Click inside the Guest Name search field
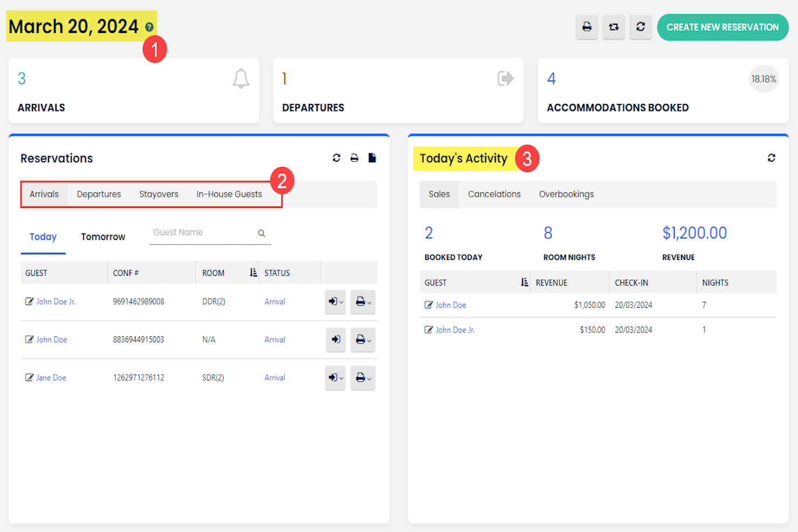This screenshot has width=798, height=532. point(200,232)
